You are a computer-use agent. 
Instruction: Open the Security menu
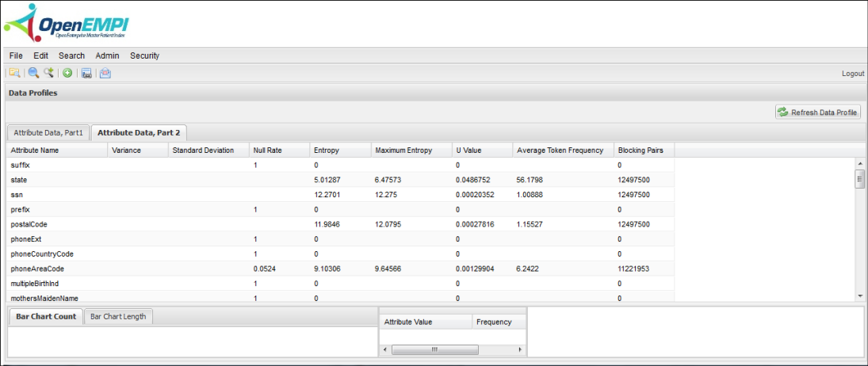[145, 55]
